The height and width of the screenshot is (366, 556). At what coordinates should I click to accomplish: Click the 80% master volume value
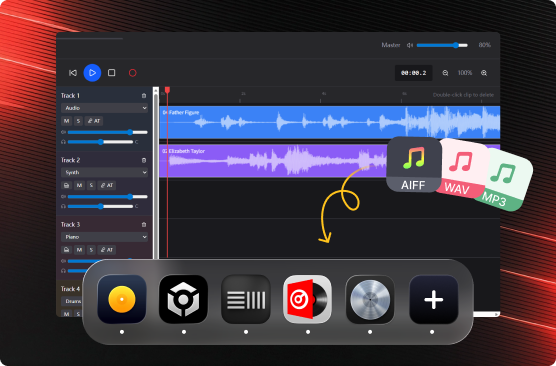pos(484,45)
